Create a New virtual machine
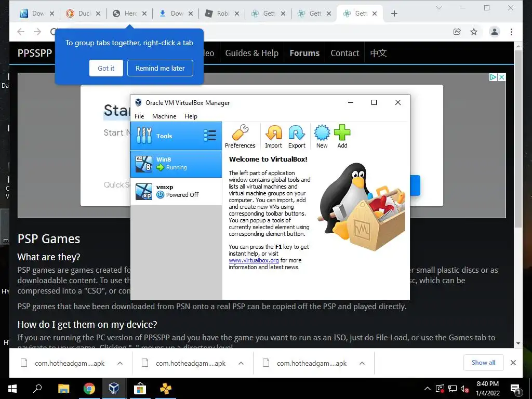 coord(322,137)
